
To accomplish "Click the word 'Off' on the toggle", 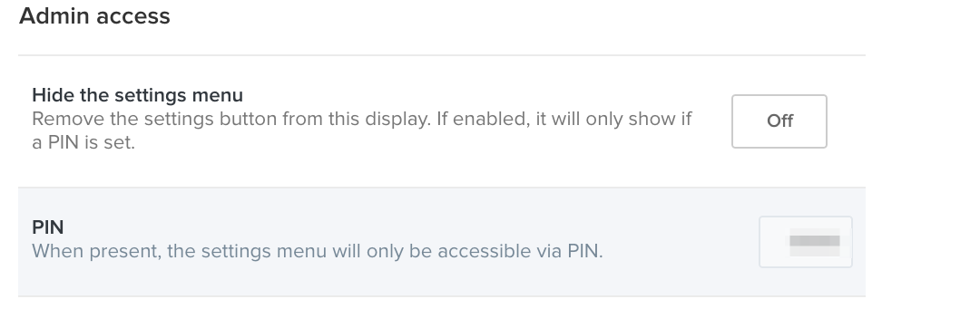I will (x=780, y=121).
